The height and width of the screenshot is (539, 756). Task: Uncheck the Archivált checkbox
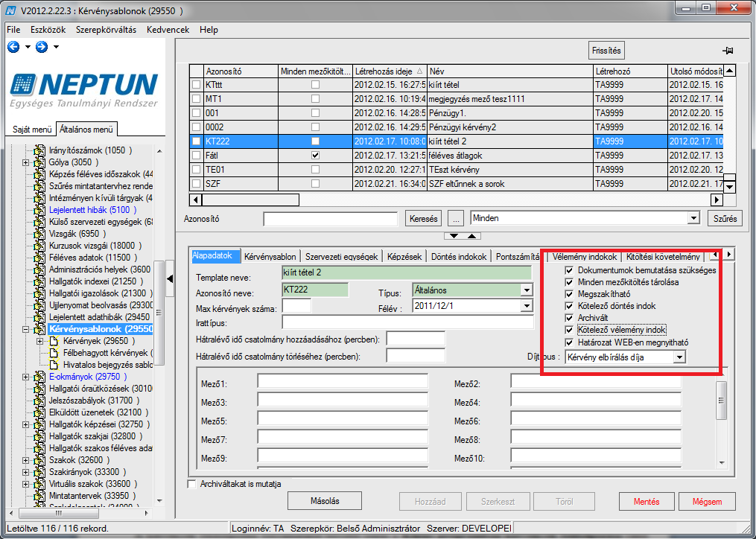click(x=569, y=318)
